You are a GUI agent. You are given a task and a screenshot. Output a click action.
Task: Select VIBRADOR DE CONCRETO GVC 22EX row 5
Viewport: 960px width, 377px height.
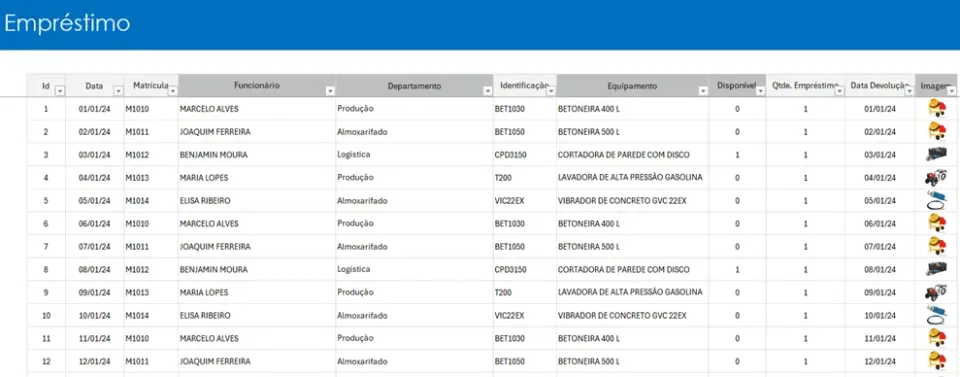[x=632, y=201]
